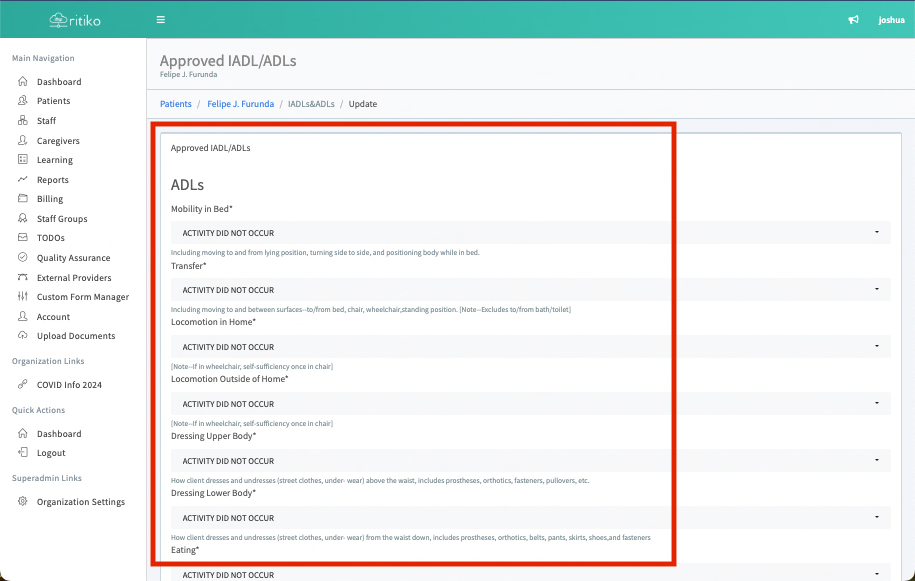
Task: Click the hamburger menu toggle icon
Action: click(161, 20)
